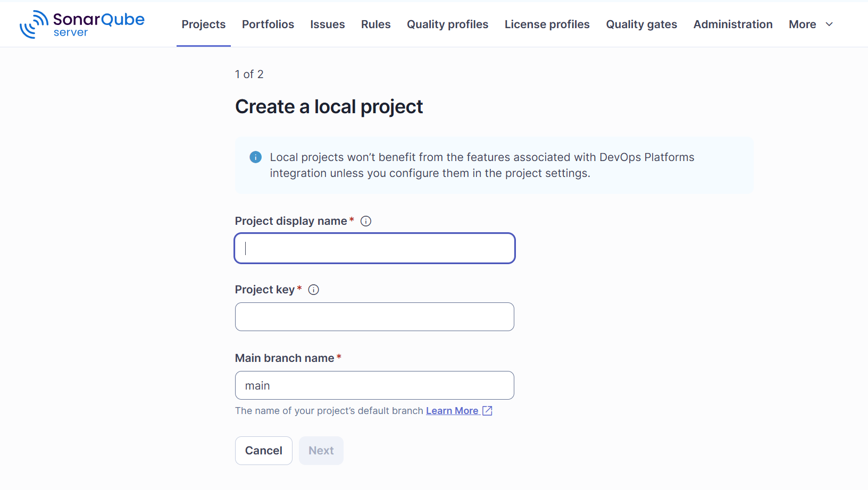Open the Project display name help icon
868x490 pixels.
point(366,221)
